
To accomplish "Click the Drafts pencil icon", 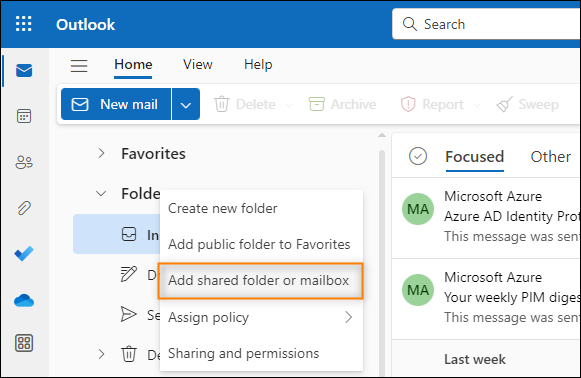I will click(129, 274).
